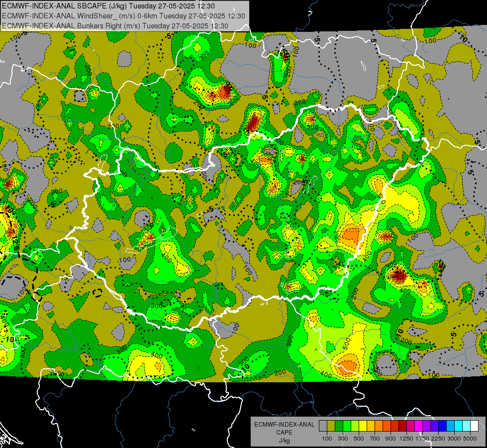
Task: Select the dark green legend swatch
Action: pos(339,426)
